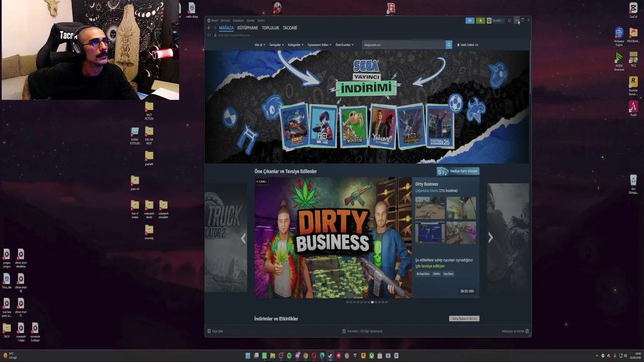
Task: Open the Dirty Business featured banner image
Action: coord(333,238)
